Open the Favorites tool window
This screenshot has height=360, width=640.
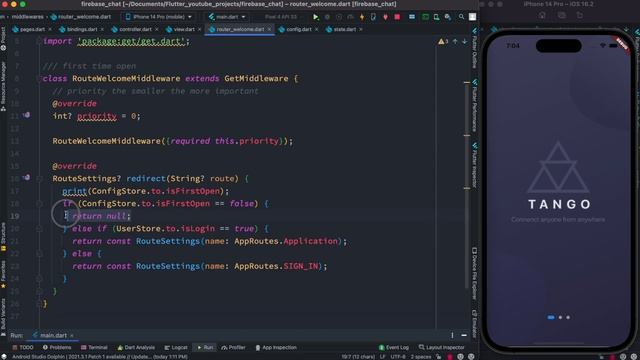3,274
